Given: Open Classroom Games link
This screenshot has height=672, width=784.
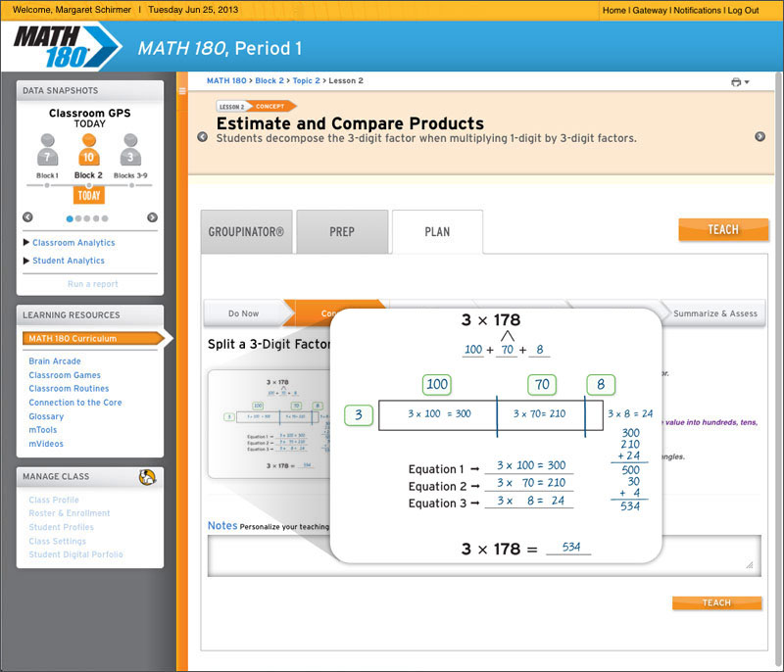Looking at the screenshot, I should click(x=65, y=375).
